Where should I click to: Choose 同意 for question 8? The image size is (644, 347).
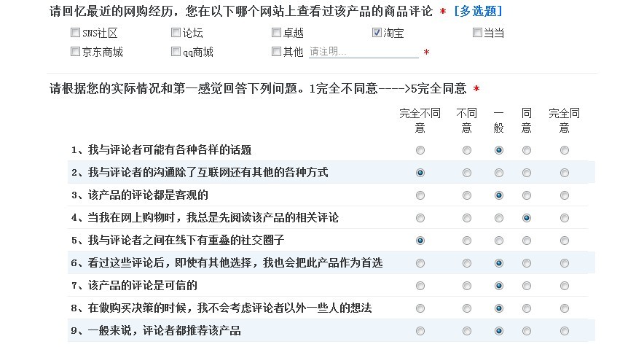pos(527,308)
